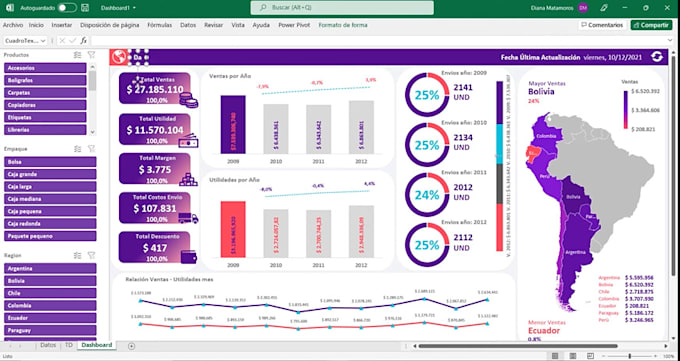
Task: Click the Page Layout view icon
Action: (572, 356)
